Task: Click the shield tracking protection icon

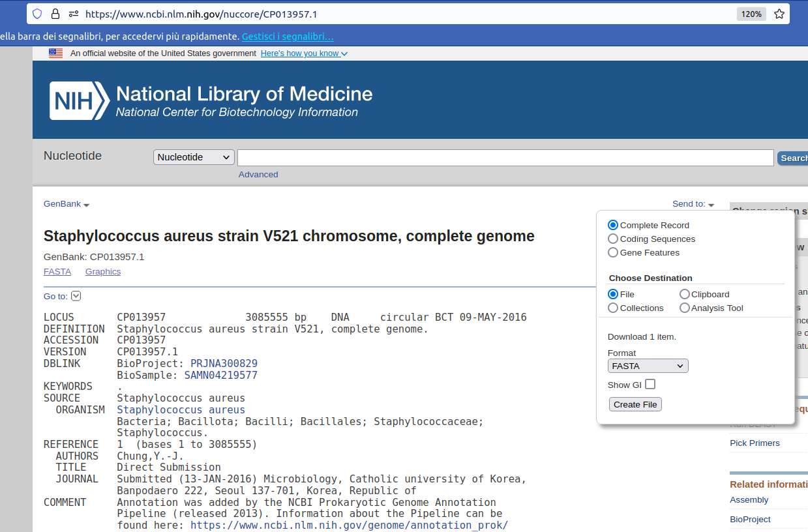Action: coord(37,14)
